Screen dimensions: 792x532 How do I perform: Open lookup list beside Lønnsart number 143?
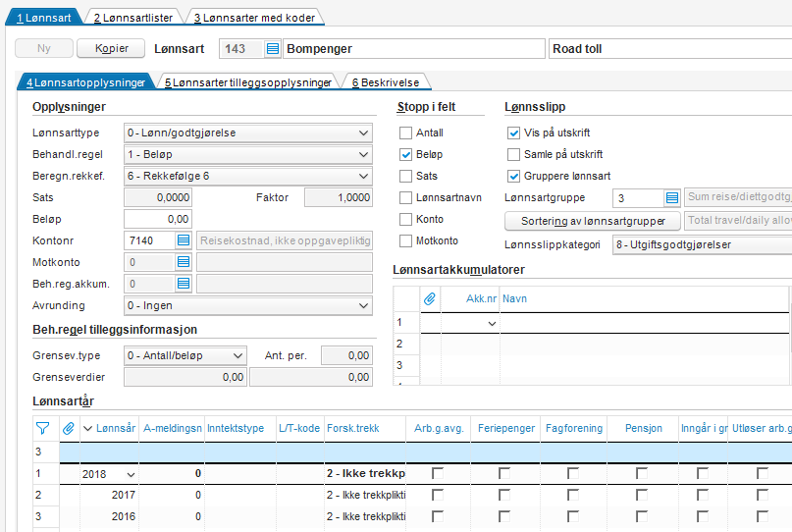point(272,49)
